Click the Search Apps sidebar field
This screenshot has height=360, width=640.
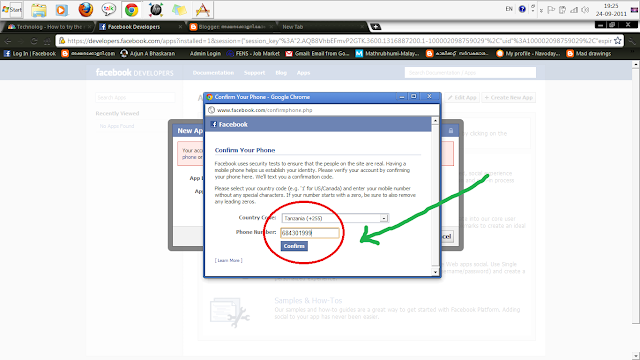(135, 98)
